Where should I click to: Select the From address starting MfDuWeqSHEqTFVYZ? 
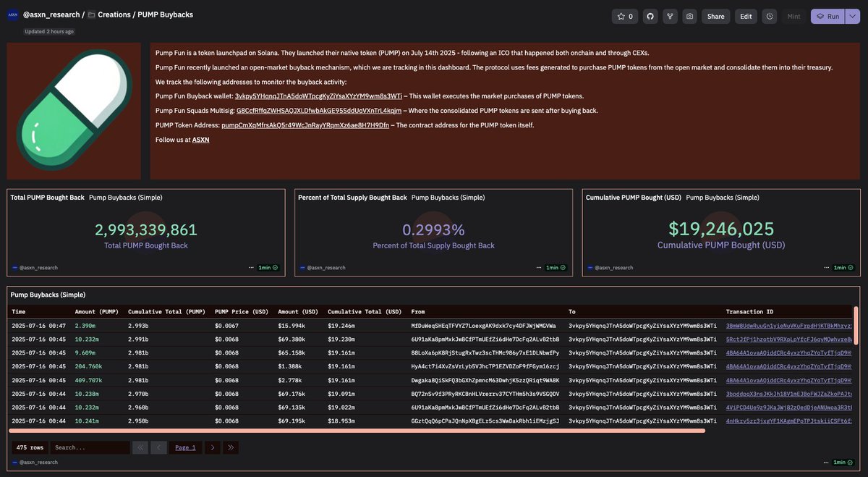click(483, 326)
